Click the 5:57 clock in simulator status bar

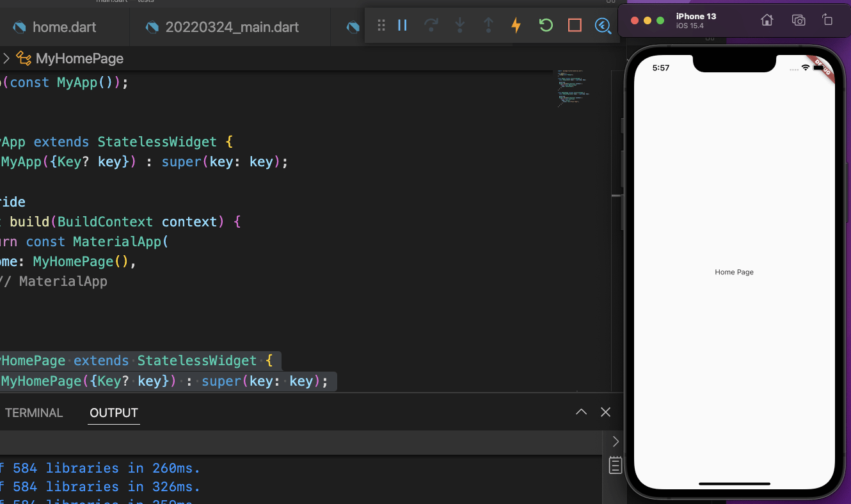point(661,68)
